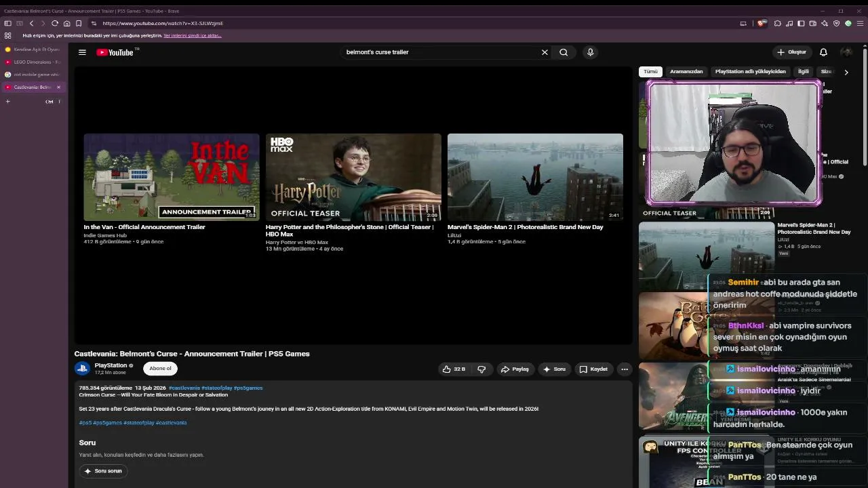
Task: Play Harry Potter official teaser thumbnail
Action: (x=353, y=177)
